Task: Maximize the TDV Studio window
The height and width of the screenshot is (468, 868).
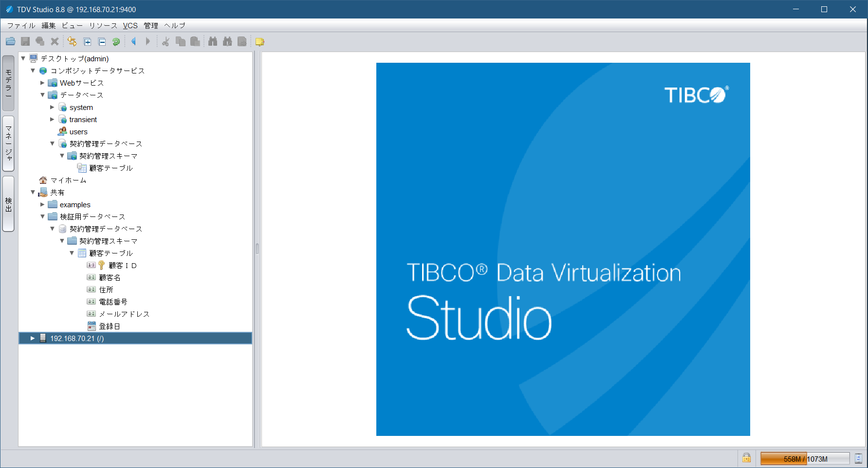Action: pos(824,9)
